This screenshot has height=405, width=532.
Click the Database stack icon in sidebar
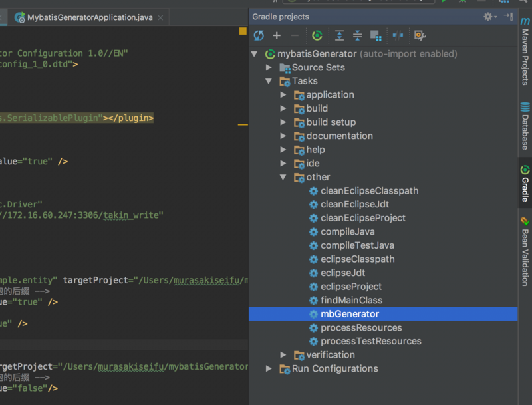(x=525, y=107)
